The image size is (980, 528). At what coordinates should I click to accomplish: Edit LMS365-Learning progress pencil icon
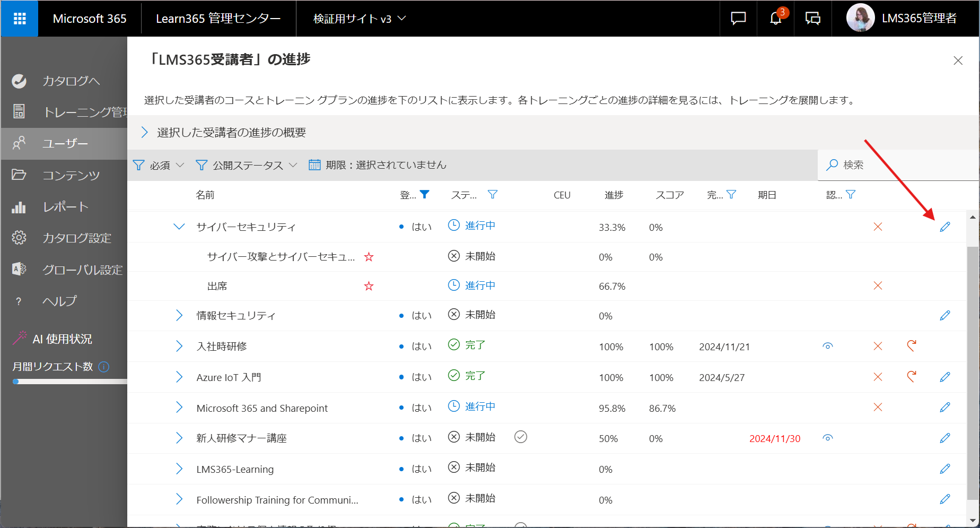pos(945,469)
